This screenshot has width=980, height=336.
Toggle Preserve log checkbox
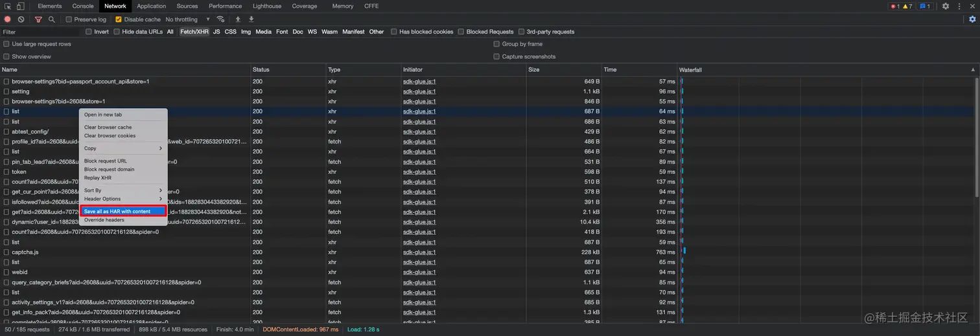coord(69,19)
